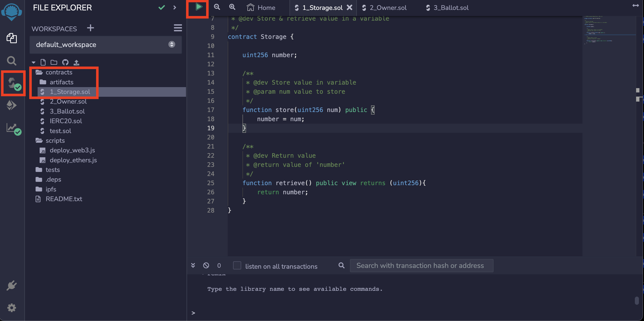
Task: Toggle the side panel arrows icon
Action: [636, 6]
